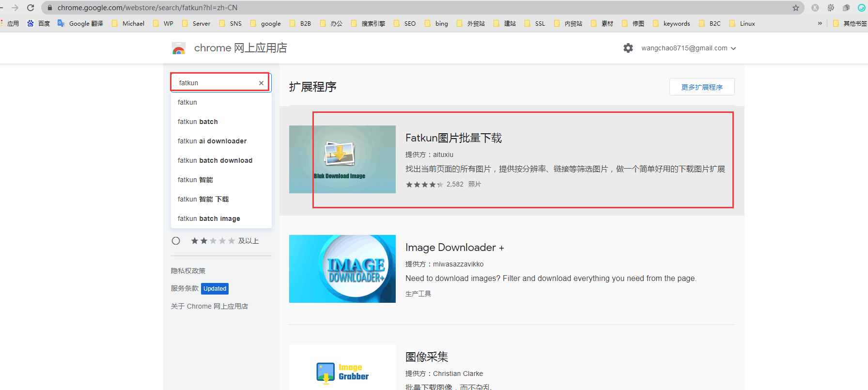Open the Image Downloader + extension title

click(x=455, y=248)
